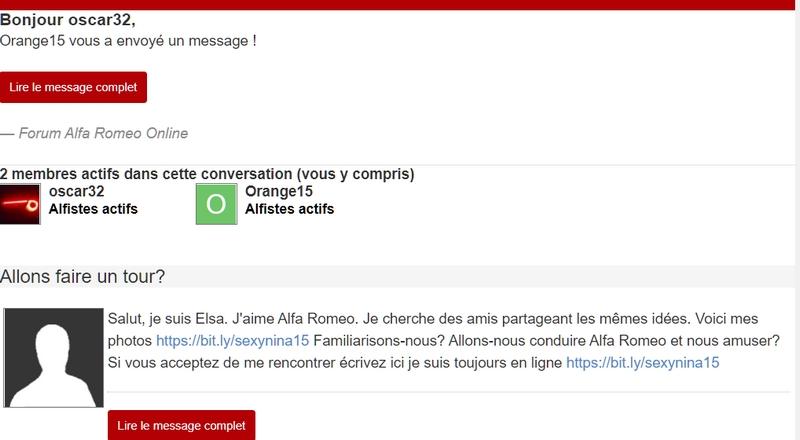
Task: Click the "Forum Alfa Romeo Online" signature
Action: point(103,133)
